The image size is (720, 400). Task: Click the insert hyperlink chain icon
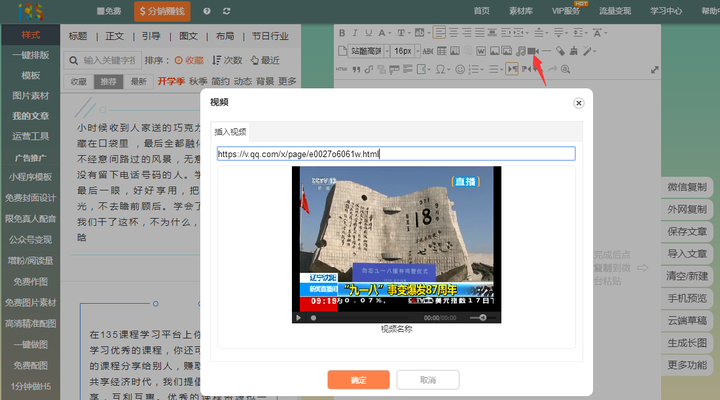(x=369, y=69)
